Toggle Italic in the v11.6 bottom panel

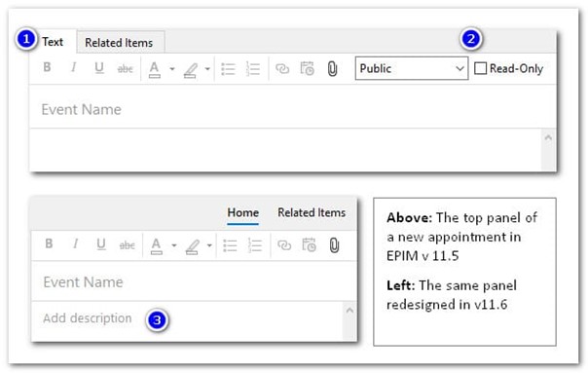pos(75,243)
